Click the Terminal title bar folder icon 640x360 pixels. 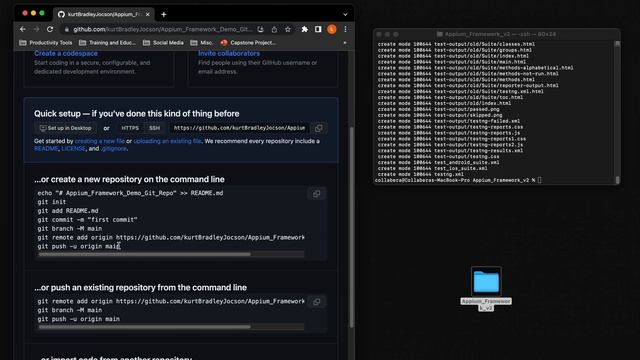click(x=440, y=34)
